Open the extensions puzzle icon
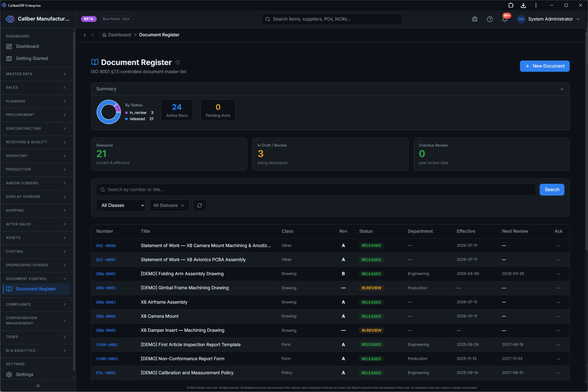This screenshot has height=392, width=588. coord(511,5)
